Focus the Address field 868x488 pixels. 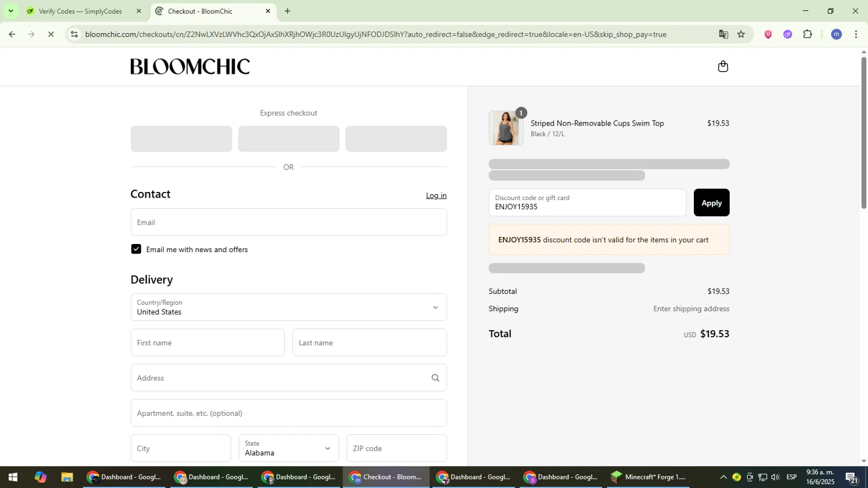pyautogui.click(x=288, y=378)
